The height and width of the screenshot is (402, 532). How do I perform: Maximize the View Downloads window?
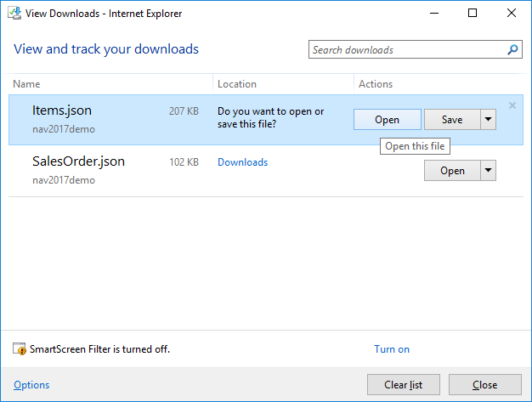click(473, 14)
